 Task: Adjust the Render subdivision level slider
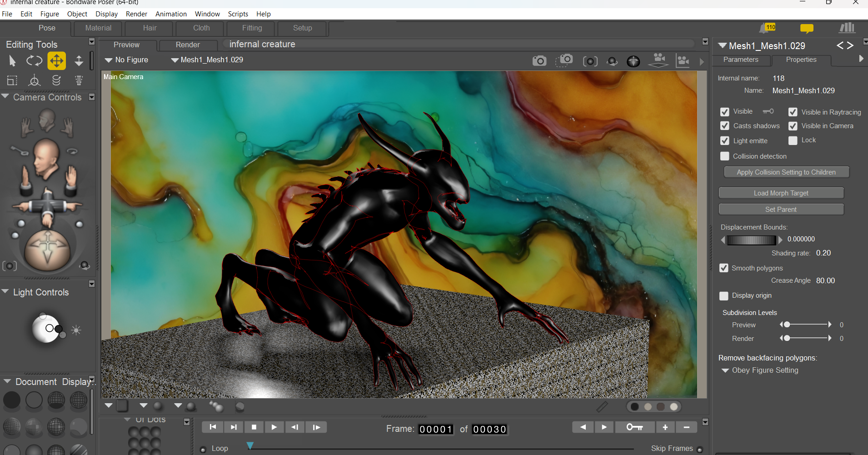805,338
